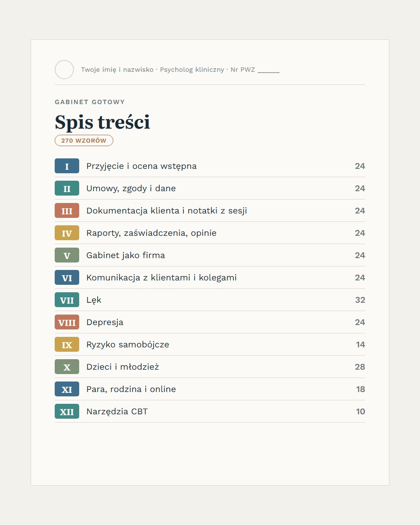
Task: Click the 270 WZORÓW pill badge
Action: pos(84,140)
